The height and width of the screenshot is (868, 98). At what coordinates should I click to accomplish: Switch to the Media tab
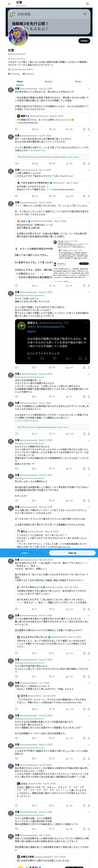tap(78, 82)
